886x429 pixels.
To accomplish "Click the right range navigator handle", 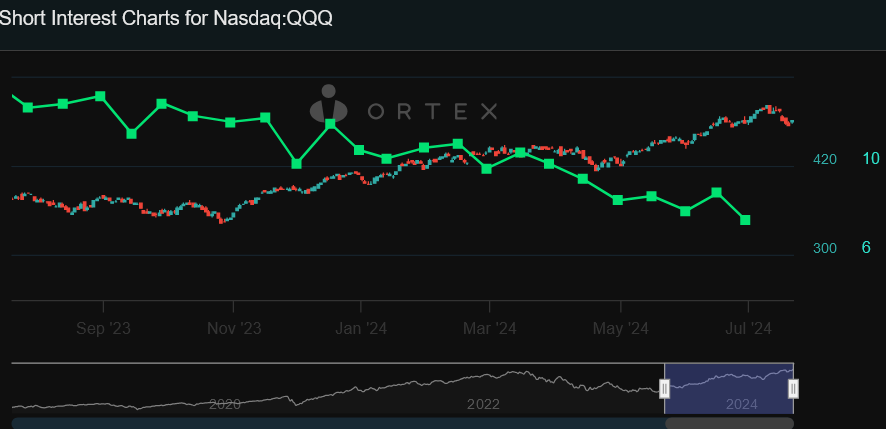I will (x=793, y=389).
